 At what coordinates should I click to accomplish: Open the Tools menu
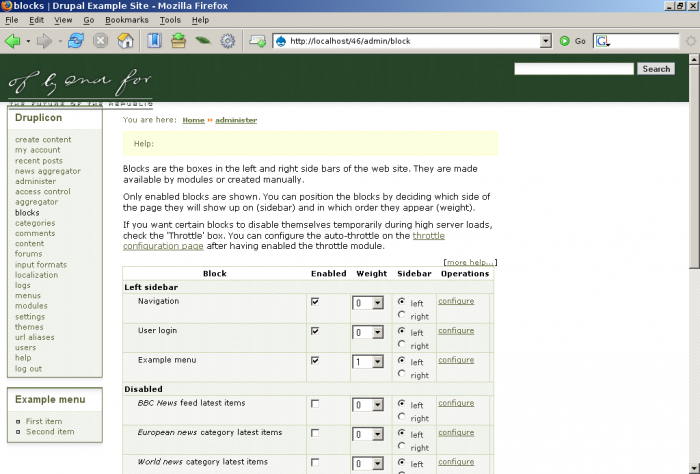170,20
